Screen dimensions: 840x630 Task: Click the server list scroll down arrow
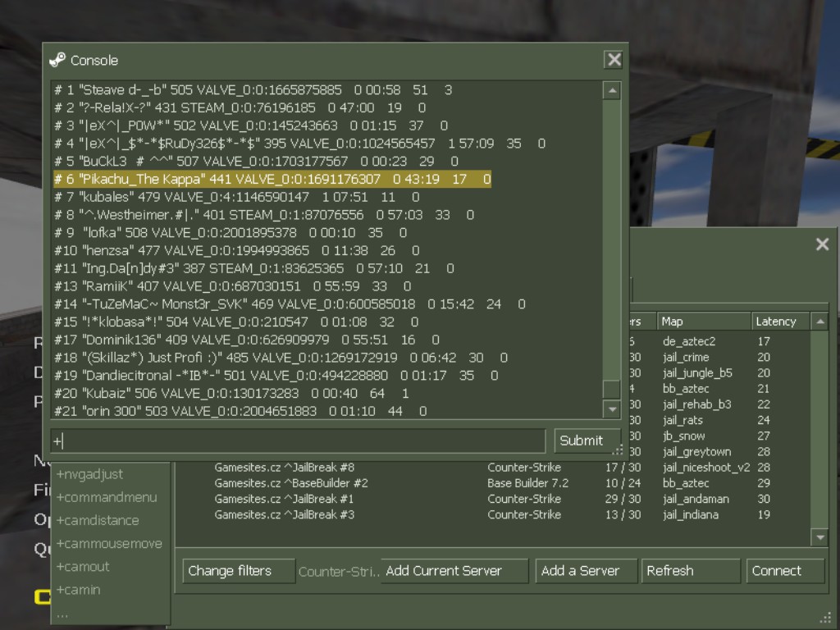(x=819, y=536)
